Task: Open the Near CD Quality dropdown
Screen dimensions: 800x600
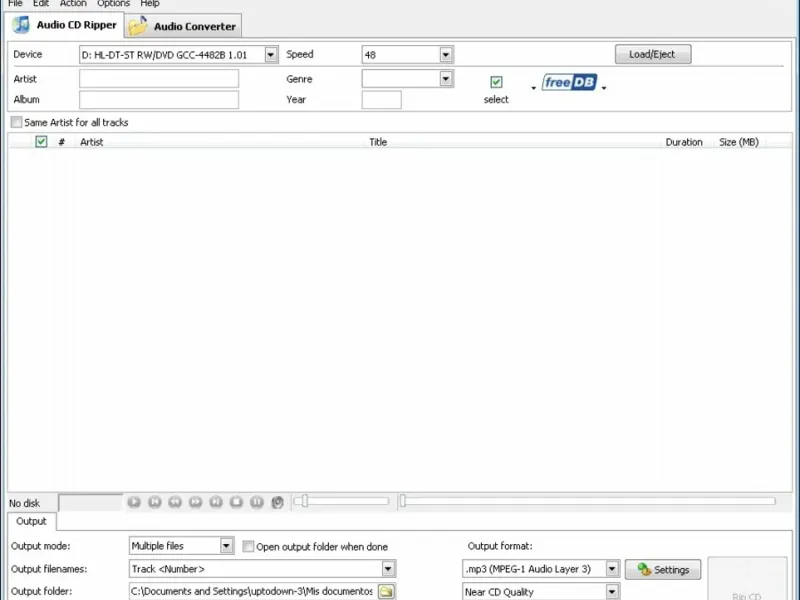Action: click(x=612, y=592)
